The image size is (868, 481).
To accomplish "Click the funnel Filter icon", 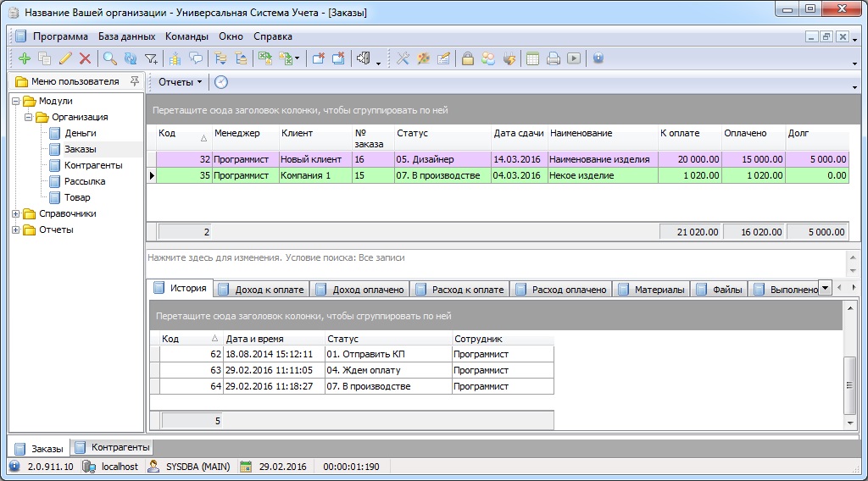I will pos(151,58).
